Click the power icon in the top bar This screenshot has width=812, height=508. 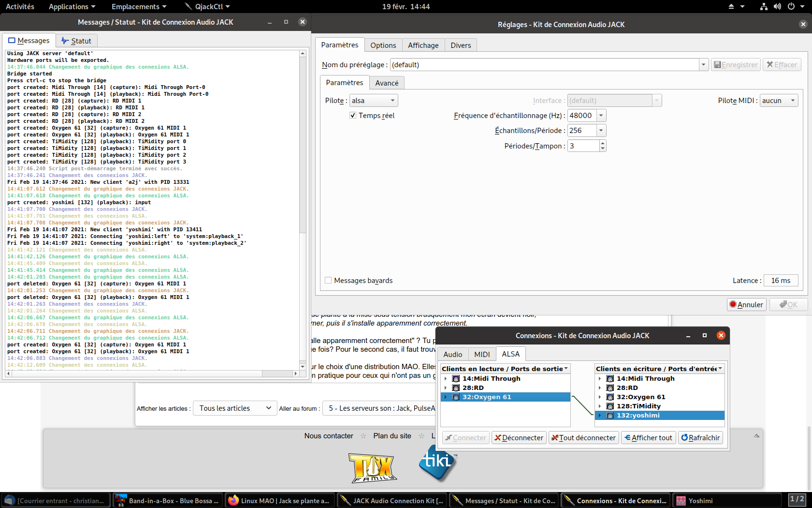tap(791, 6)
